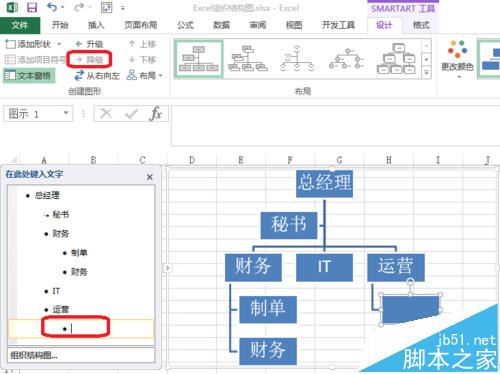Switch to the 数据 ribbon tab
The width and height of the screenshot is (500, 374).
tap(221, 25)
